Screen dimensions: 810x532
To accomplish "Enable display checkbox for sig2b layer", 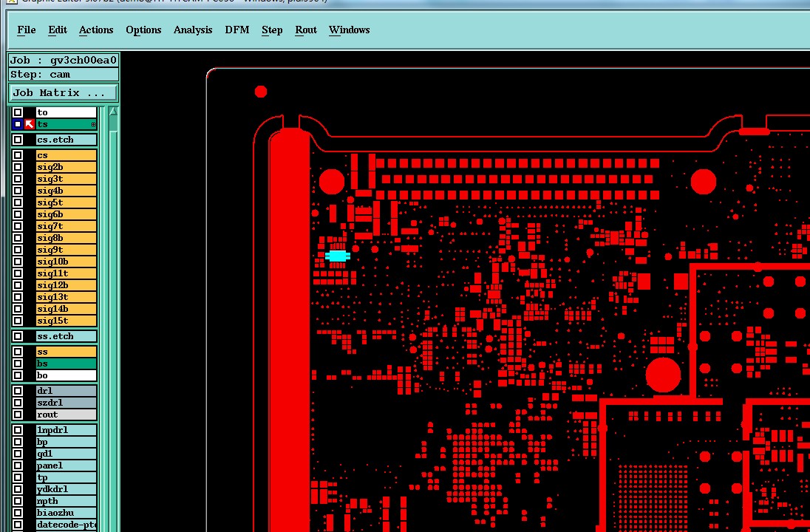I will (18, 167).
